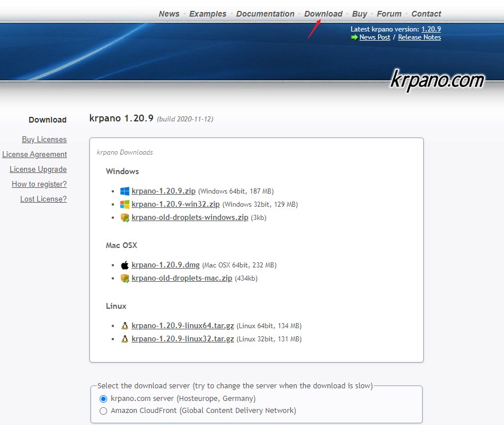Click the package icon for krpano-old-droplets-mac.zip
The width and height of the screenshot is (504, 425).
[125, 278]
